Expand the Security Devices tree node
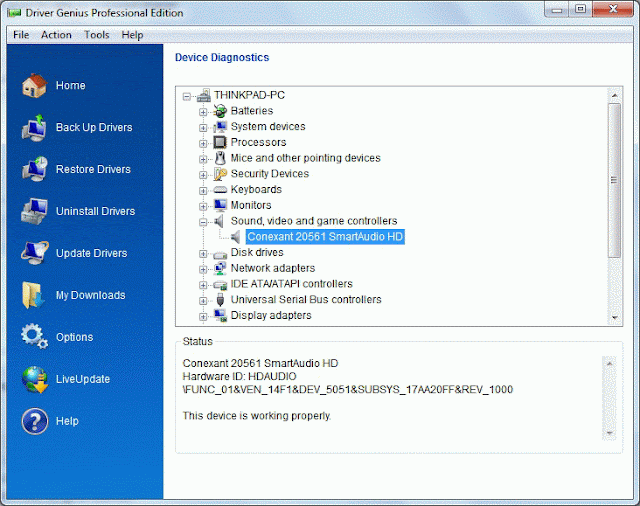The height and width of the screenshot is (506, 640). (x=203, y=175)
